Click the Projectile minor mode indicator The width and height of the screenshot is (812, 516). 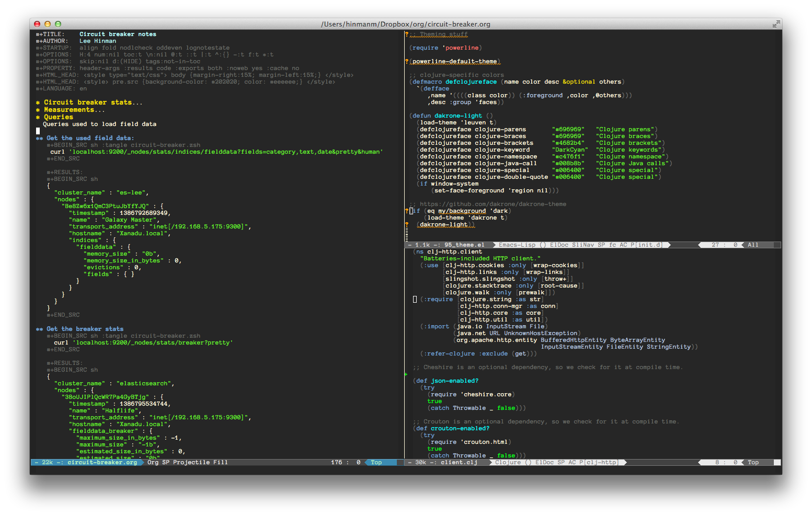click(191, 463)
